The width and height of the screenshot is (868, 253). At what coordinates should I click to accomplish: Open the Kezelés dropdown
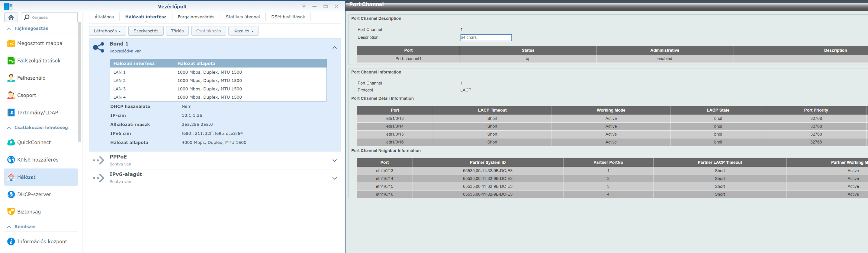(x=243, y=31)
